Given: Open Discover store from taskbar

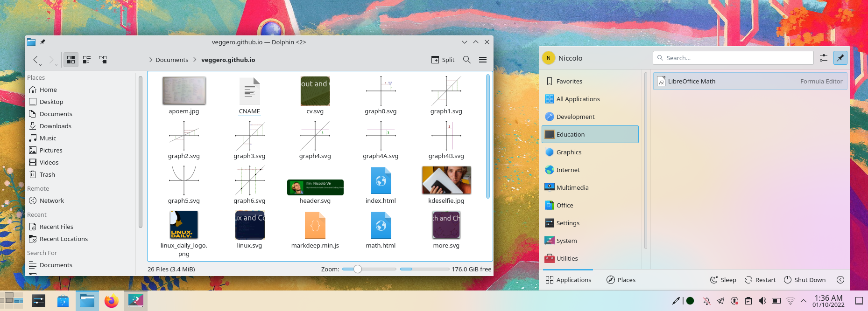Looking at the screenshot, I should [x=63, y=301].
